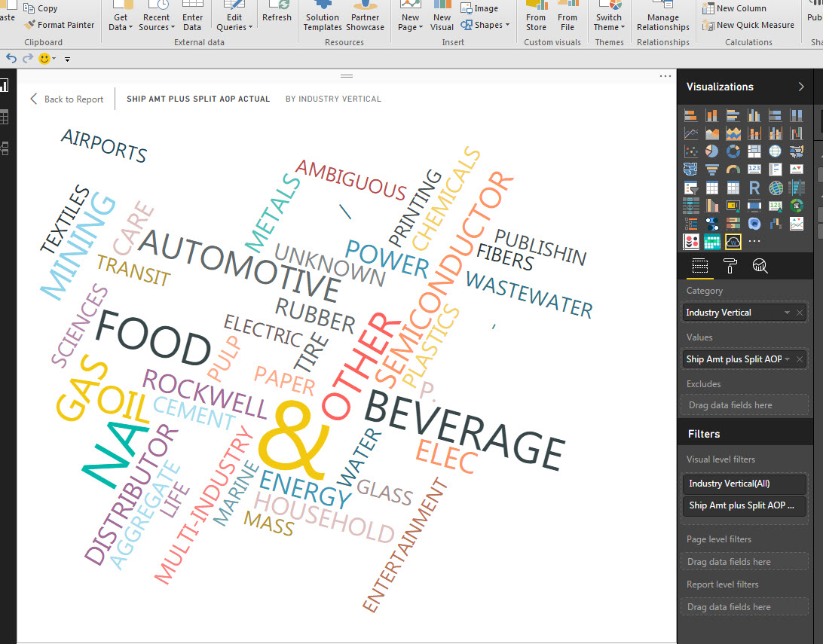823x644 pixels.
Task: Click the Copy button
Action: click(41, 8)
